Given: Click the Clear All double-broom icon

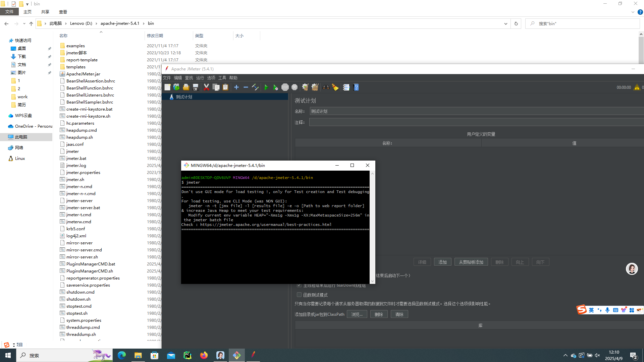Looking at the screenshot, I should click(315, 87).
